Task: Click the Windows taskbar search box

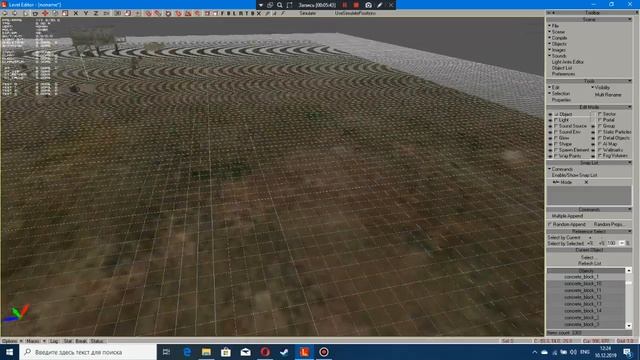Action: 88,352
